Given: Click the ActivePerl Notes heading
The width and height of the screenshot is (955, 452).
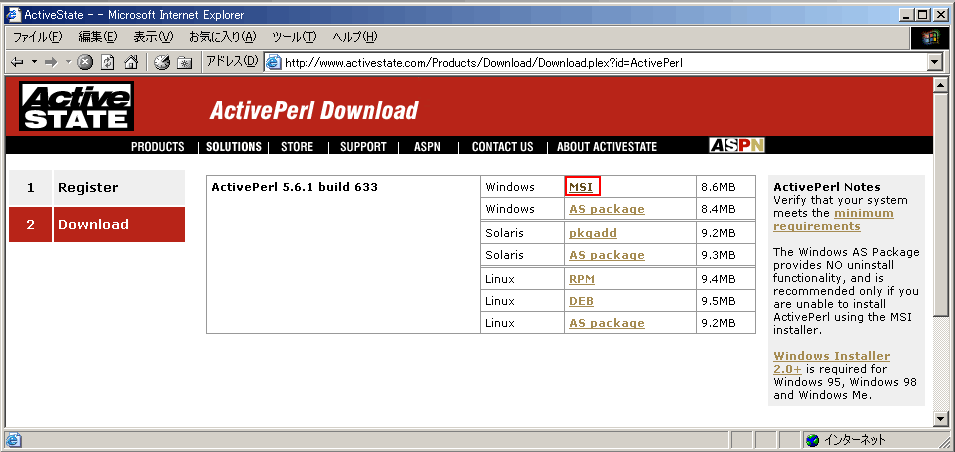Looking at the screenshot, I should (x=826, y=187).
